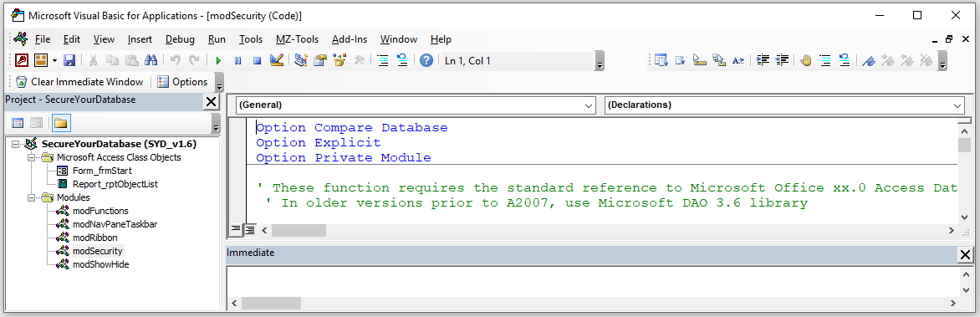Collapse the Modules folder

click(x=31, y=197)
